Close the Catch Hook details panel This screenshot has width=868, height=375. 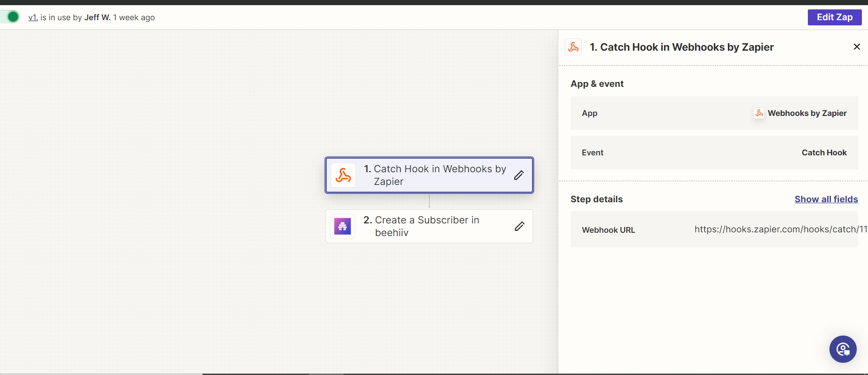[x=857, y=47]
